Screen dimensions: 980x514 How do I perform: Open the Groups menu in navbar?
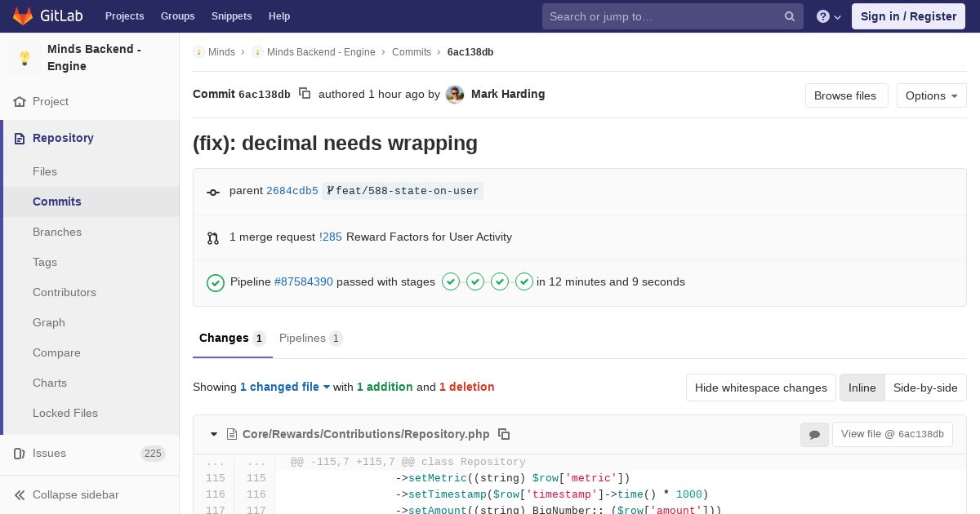click(x=177, y=16)
